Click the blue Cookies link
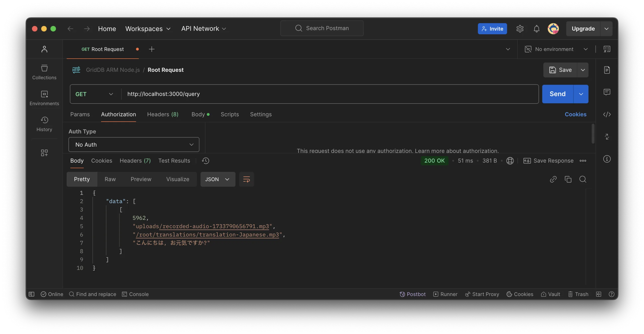644x334 pixels. pos(575,114)
